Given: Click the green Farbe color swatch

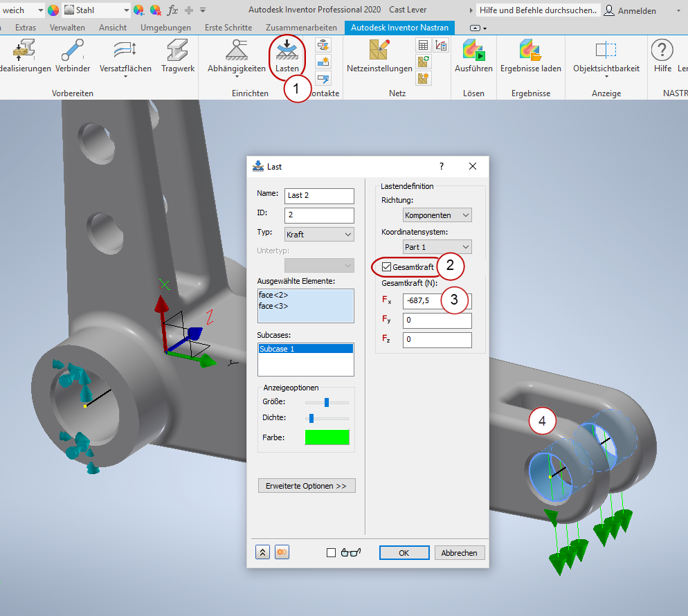Looking at the screenshot, I should point(327,437).
